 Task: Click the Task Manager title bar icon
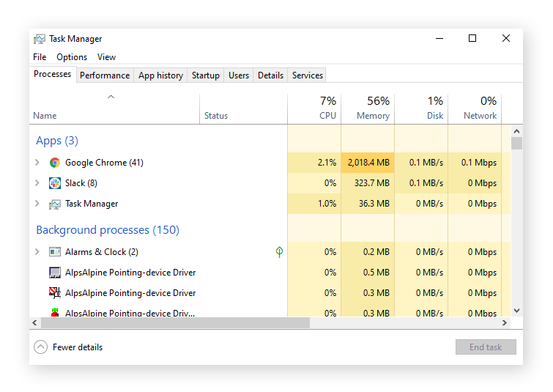[40, 39]
